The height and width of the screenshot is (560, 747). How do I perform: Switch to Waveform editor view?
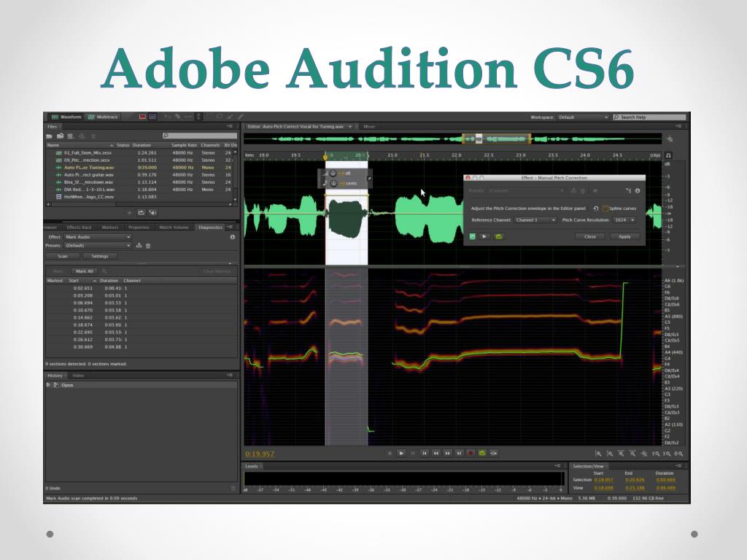pos(66,117)
